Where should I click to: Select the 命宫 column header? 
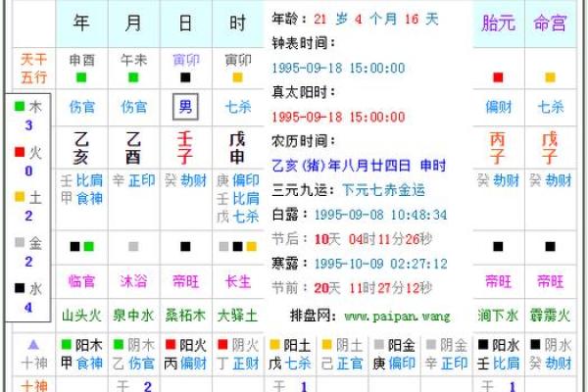551,24
